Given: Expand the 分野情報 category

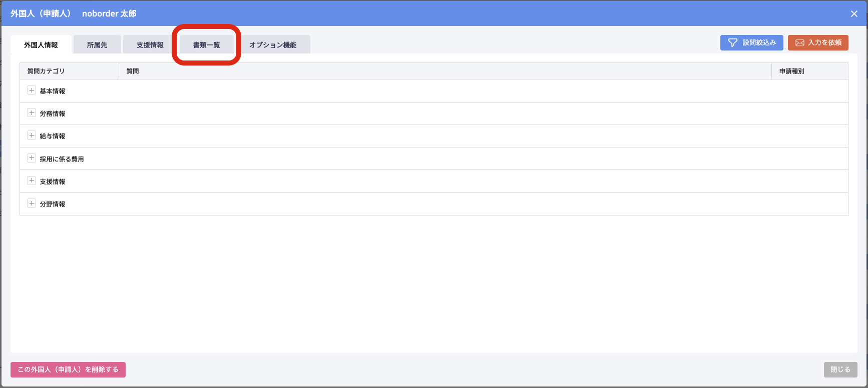Looking at the screenshot, I should point(32,203).
